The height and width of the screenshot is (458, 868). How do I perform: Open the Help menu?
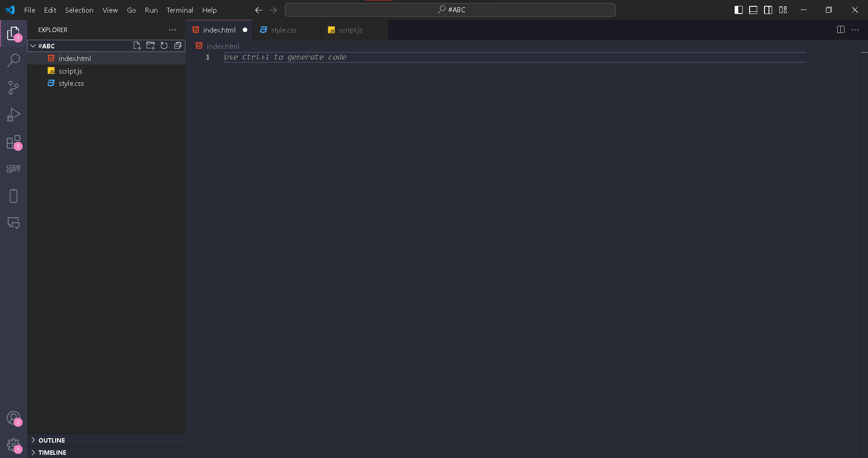(x=209, y=10)
